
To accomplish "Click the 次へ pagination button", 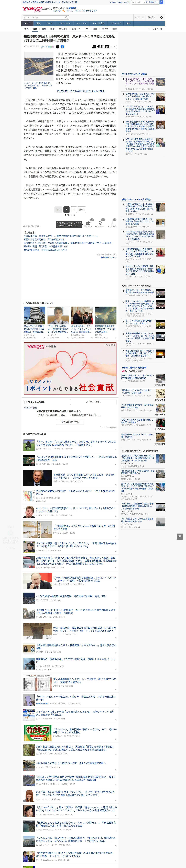I will pos(82,210).
